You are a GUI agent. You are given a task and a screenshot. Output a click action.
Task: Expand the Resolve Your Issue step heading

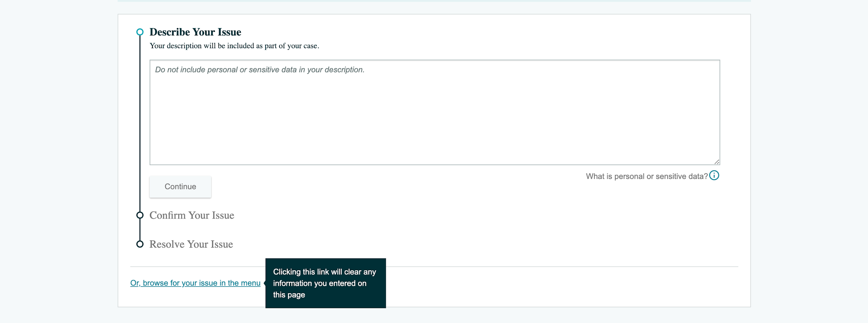[x=191, y=244]
